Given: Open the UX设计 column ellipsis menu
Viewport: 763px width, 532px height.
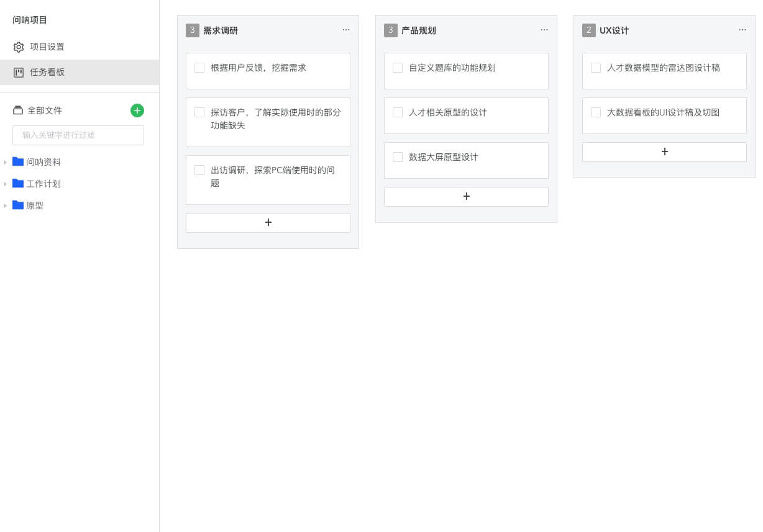Looking at the screenshot, I should pos(742,30).
